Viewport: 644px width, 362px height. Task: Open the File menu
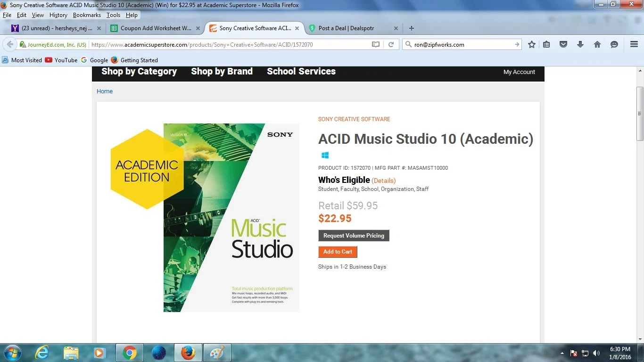pos(7,15)
